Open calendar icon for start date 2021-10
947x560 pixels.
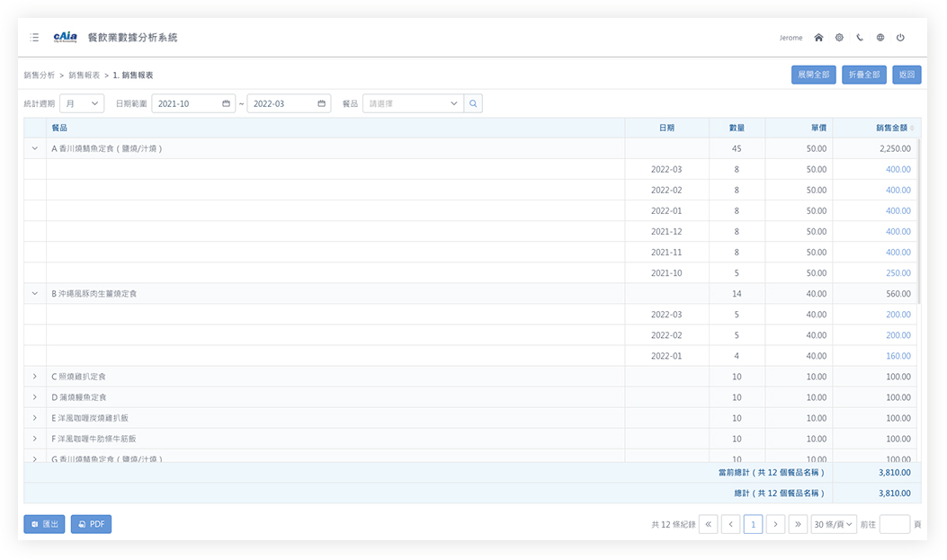[x=226, y=103]
